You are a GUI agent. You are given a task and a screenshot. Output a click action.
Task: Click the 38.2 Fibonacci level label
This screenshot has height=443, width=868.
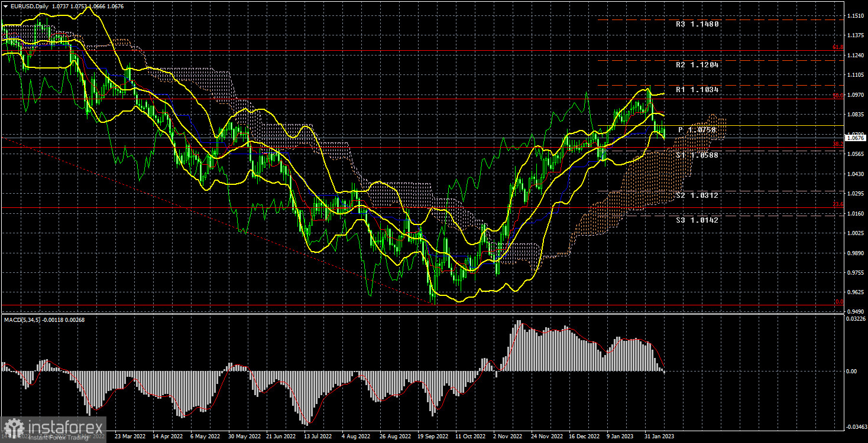838,144
